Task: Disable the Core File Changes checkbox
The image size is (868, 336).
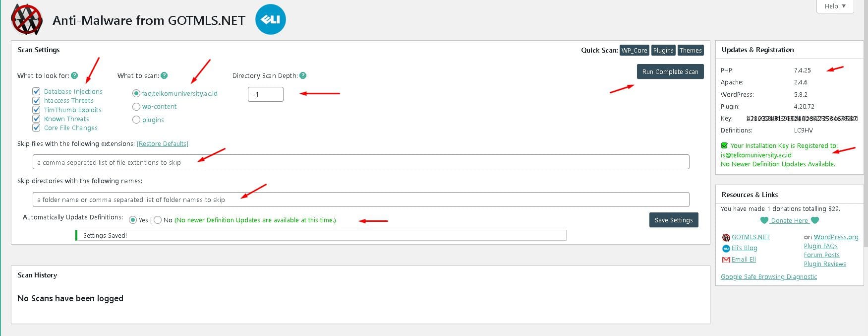Action: click(x=36, y=128)
